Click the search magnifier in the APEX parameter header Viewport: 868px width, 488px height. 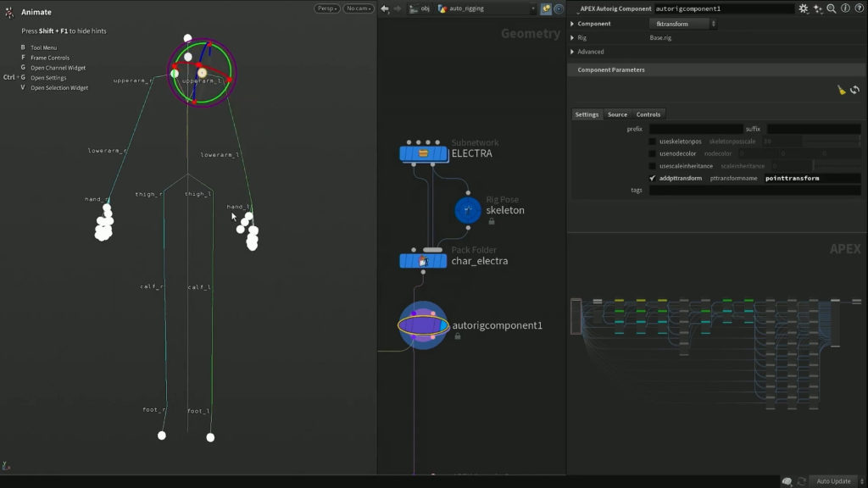(831, 8)
